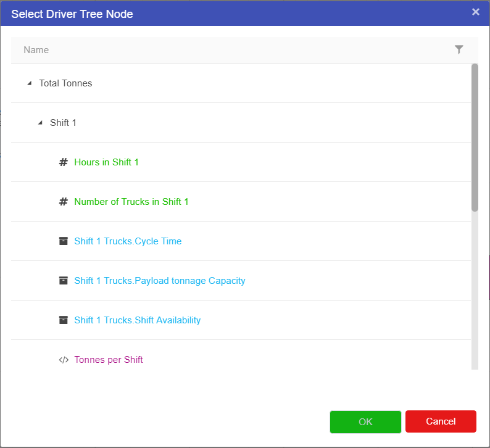Select Shift 1 Trucks.Payload tonnage Capacity
The height and width of the screenshot is (448, 490).
pyautogui.click(x=159, y=281)
